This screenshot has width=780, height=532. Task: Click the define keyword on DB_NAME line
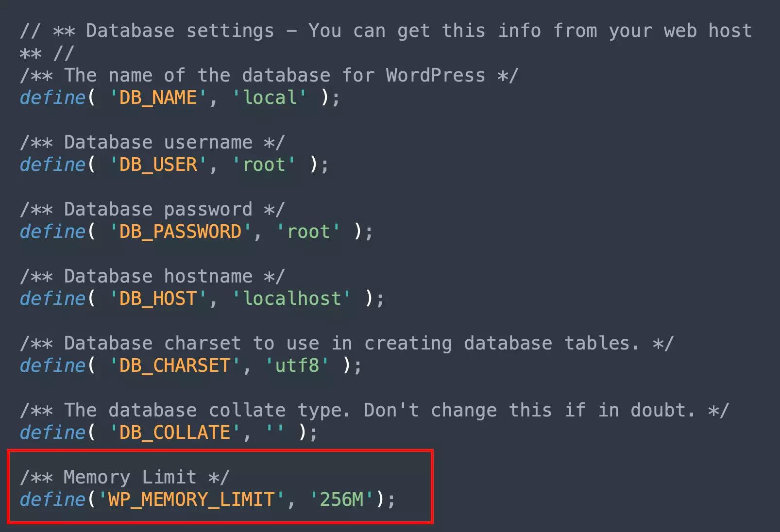click(52, 98)
